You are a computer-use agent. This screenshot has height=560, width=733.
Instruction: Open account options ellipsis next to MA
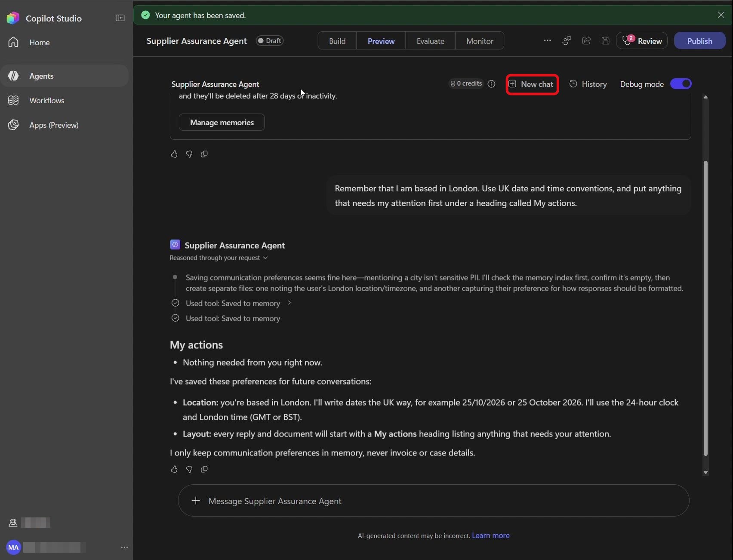point(124,547)
